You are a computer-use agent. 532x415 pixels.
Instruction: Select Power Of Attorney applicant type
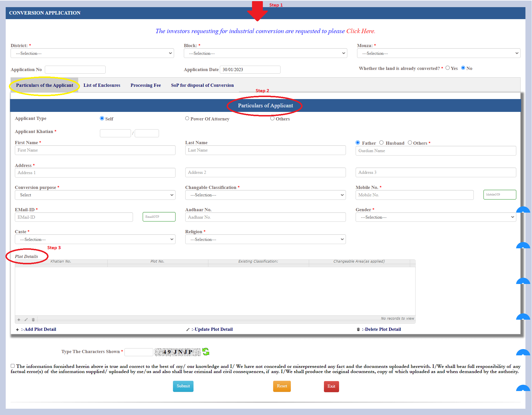tap(187, 118)
